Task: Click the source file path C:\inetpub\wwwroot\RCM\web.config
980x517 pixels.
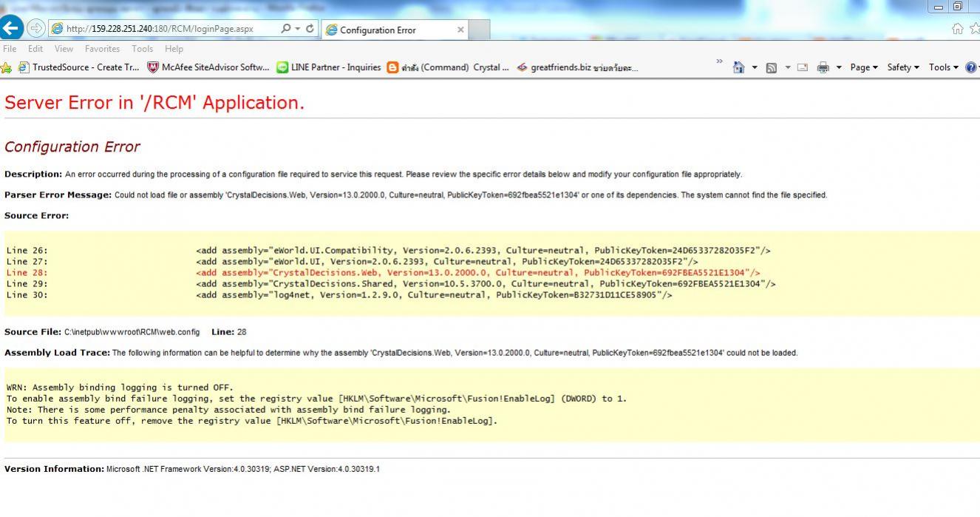Action: pos(132,332)
